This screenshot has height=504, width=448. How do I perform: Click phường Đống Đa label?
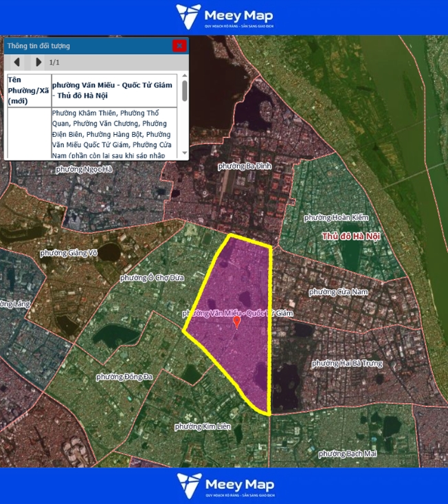tap(124, 377)
